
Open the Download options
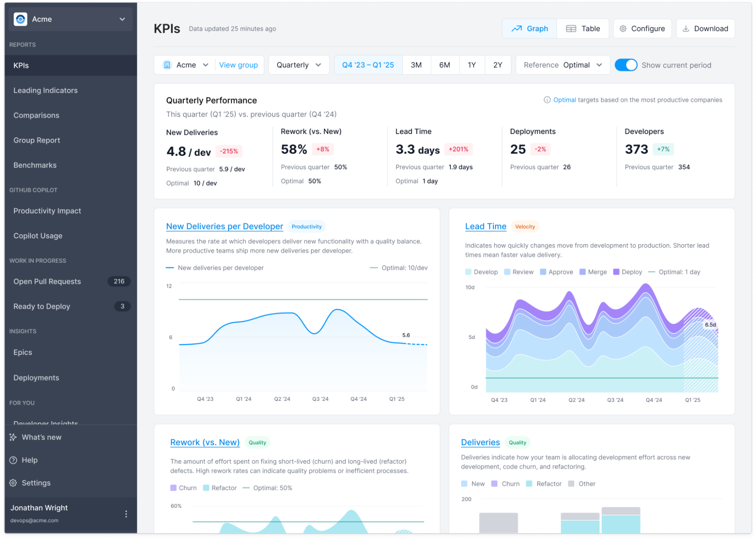705,28
